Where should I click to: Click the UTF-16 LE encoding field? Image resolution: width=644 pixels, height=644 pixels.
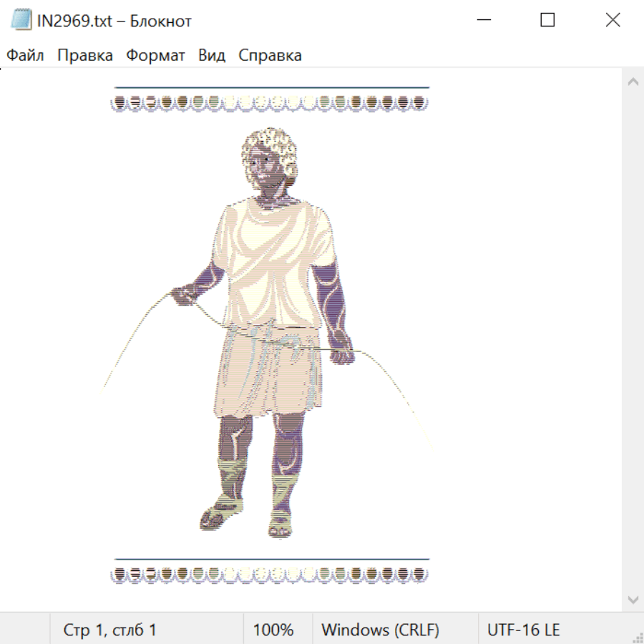point(524,630)
